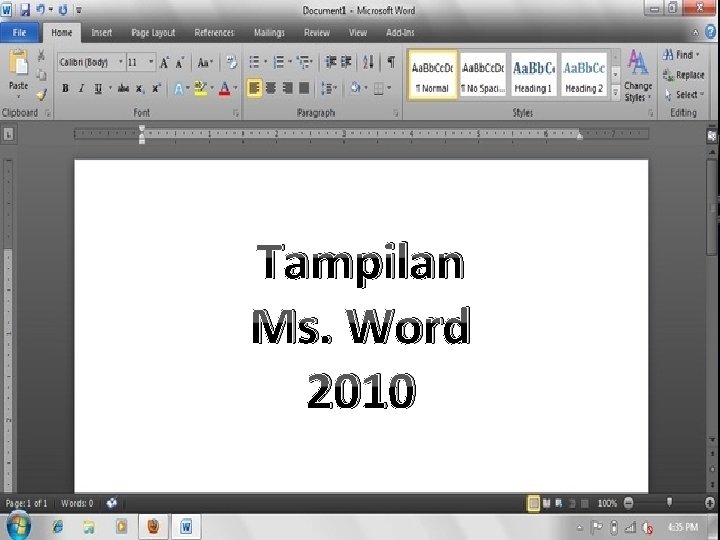Click the Undo icon in title bar
The height and width of the screenshot is (540, 720).
(40, 10)
